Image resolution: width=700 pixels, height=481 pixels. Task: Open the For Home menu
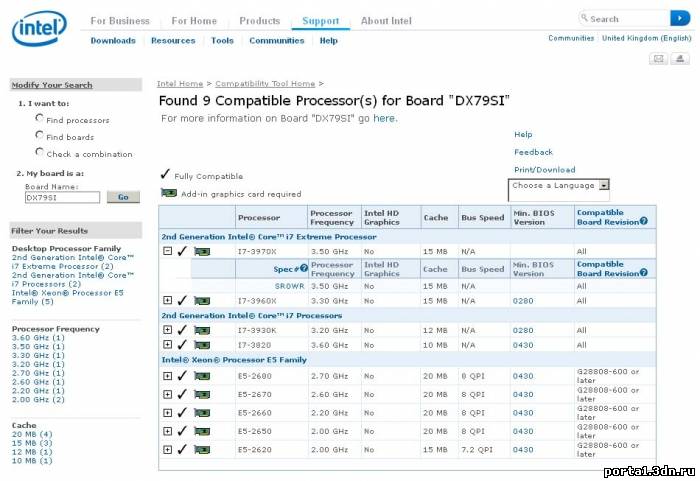pyautogui.click(x=194, y=21)
